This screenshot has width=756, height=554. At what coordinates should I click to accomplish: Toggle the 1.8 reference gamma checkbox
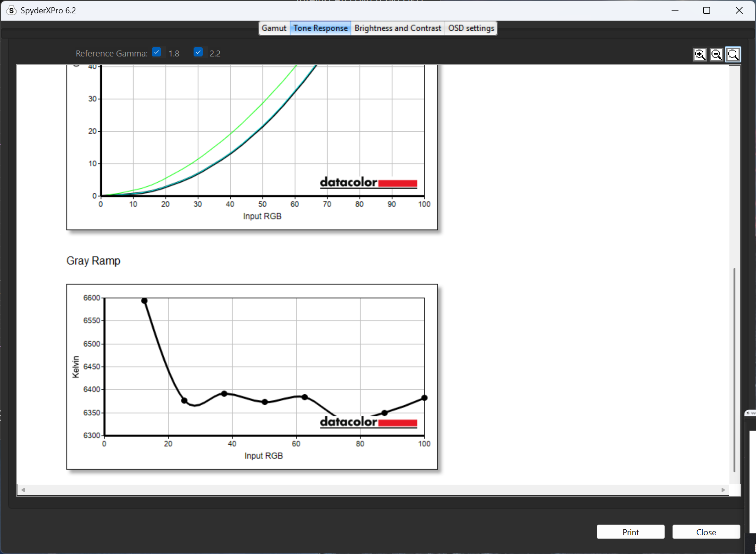pyautogui.click(x=157, y=52)
